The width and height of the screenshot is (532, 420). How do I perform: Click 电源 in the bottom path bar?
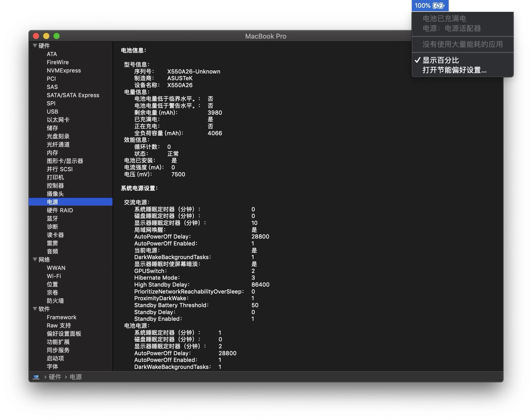pos(76,377)
